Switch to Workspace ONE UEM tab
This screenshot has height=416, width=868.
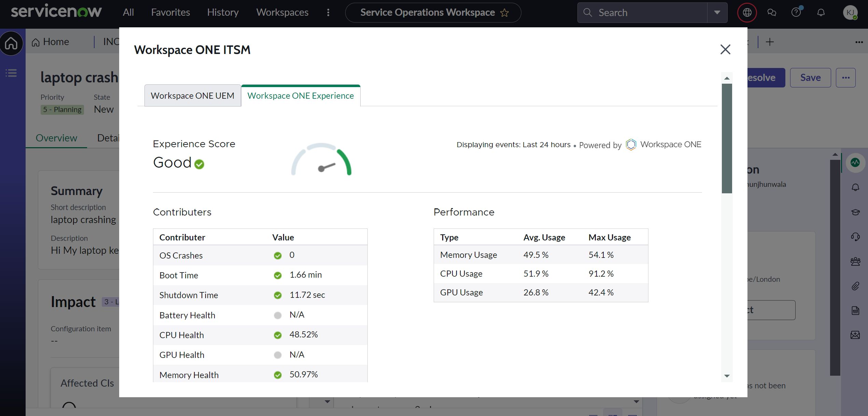pos(193,96)
